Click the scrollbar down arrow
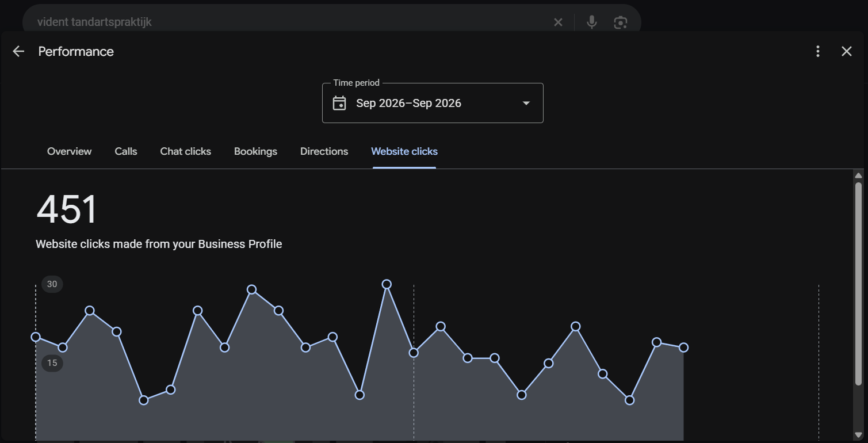This screenshot has width=868, height=443. click(x=858, y=435)
